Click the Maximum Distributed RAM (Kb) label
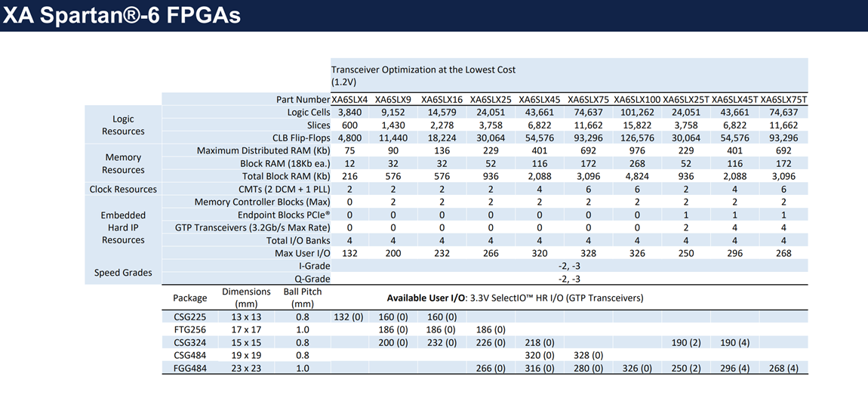 click(263, 151)
